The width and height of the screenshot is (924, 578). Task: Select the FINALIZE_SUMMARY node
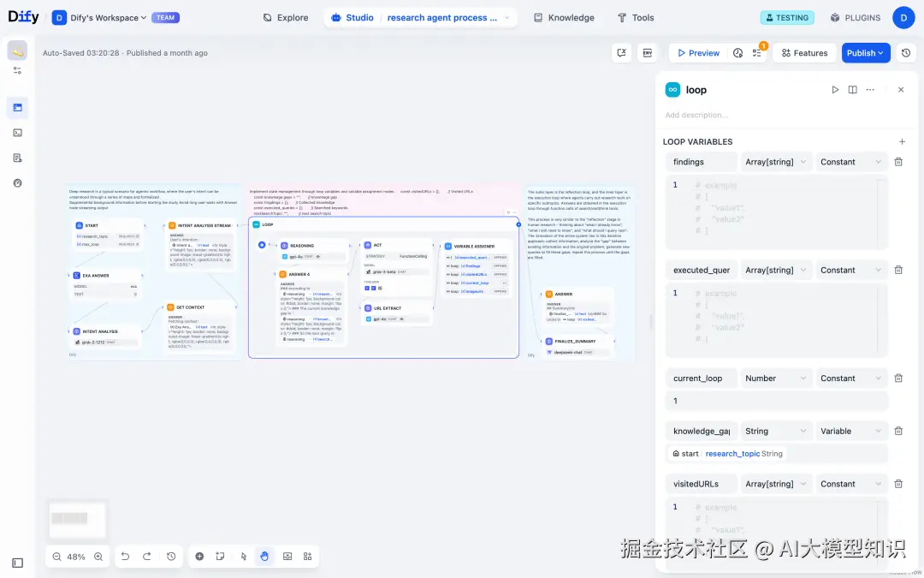tap(577, 347)
